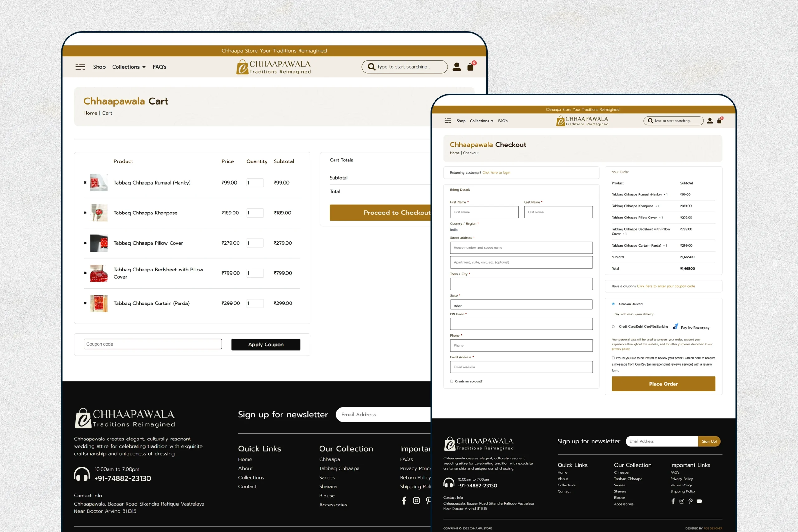Click here to login as returning customer
The image size is (798, 532).
tap(496, 172)
